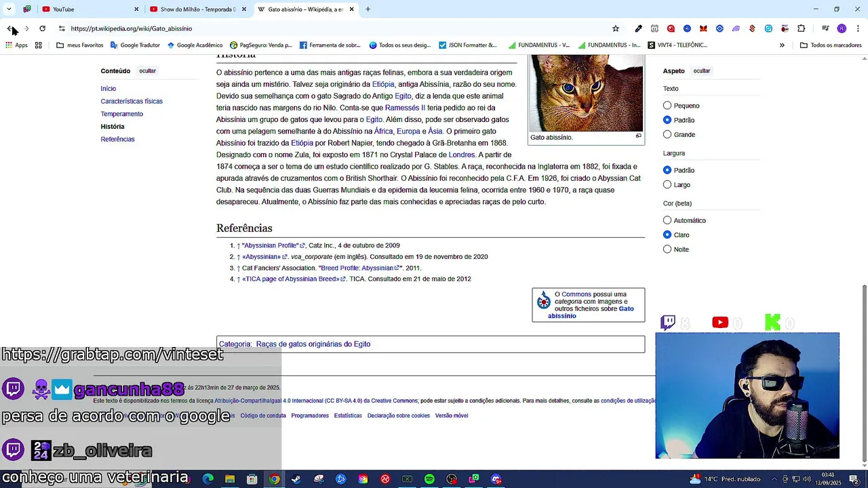Show hidden system tray icons
Image resolution: width=868 pixels, height=488 pixels.
[774, 479]
